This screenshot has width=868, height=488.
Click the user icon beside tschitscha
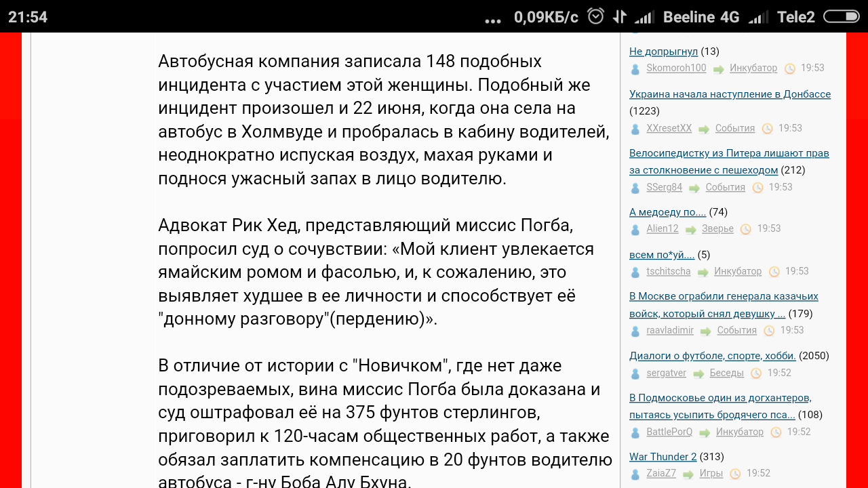(x=635, y=272)
